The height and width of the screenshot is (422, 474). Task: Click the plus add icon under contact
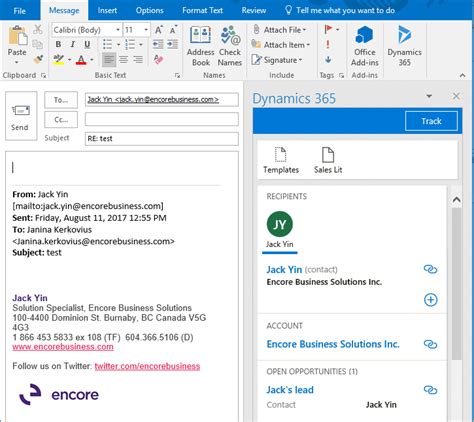pos(431,300)
